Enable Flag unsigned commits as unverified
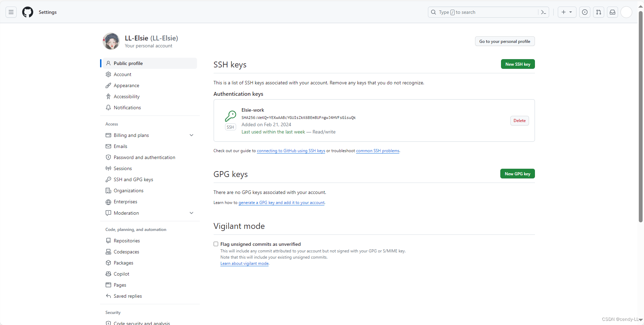The height and width of the screenshot is (325, 644). 216,244
